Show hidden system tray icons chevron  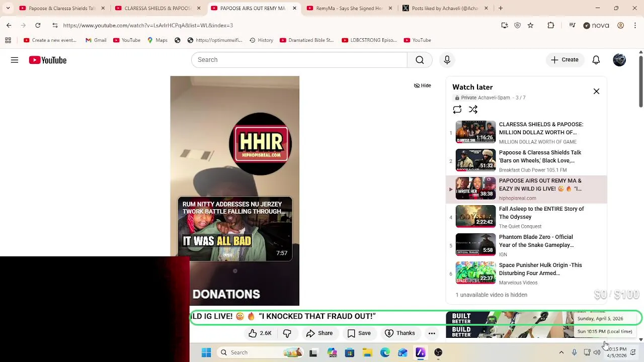[561, 352]
